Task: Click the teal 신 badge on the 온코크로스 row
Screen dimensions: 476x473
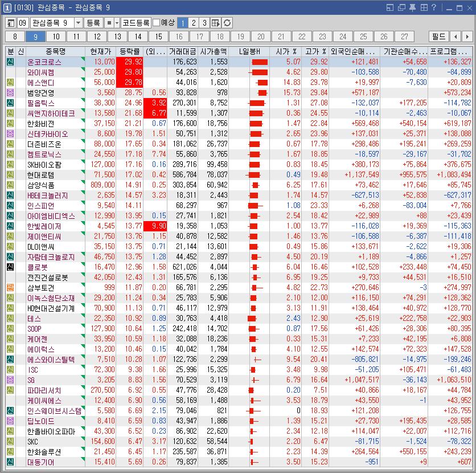Action: (x=10, y=62)
